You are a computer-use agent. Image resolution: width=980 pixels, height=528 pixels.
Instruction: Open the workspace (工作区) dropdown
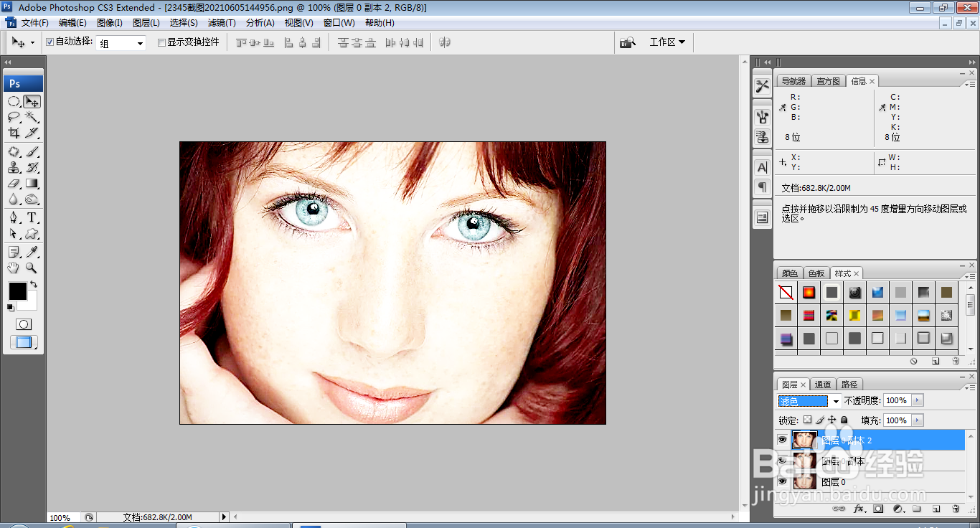(x=667, y=42)
